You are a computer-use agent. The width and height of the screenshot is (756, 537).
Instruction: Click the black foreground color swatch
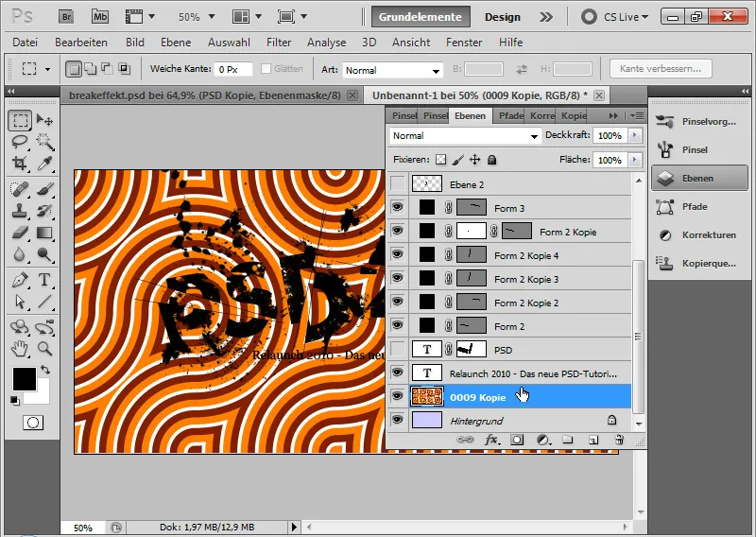[25, 379]
